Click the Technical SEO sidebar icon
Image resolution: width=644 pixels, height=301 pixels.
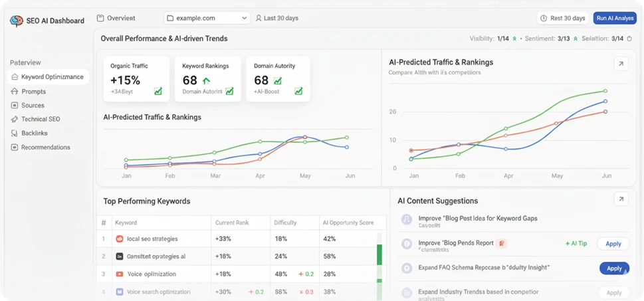(x=15, y=120)
